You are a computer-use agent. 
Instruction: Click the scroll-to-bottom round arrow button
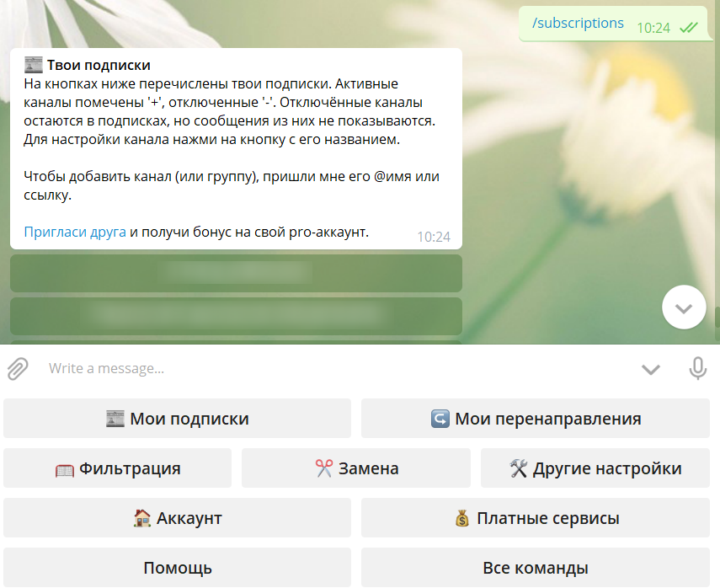(x=684, y=308)
